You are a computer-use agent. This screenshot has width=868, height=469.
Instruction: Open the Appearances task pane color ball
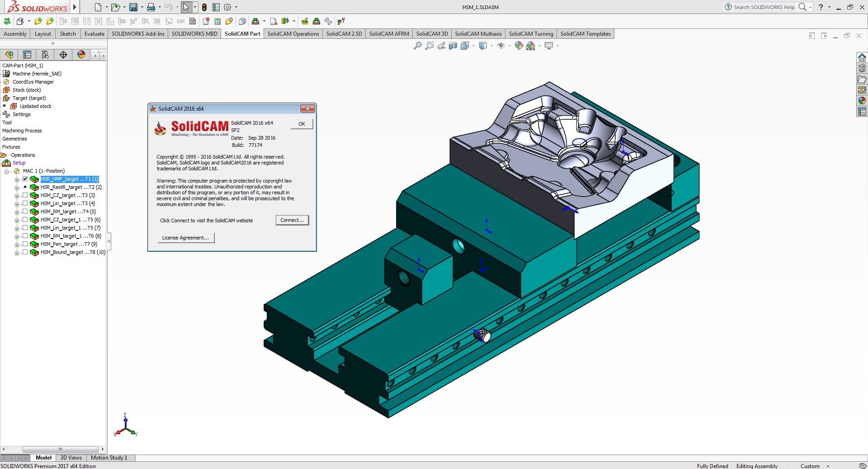pos(862,101)
